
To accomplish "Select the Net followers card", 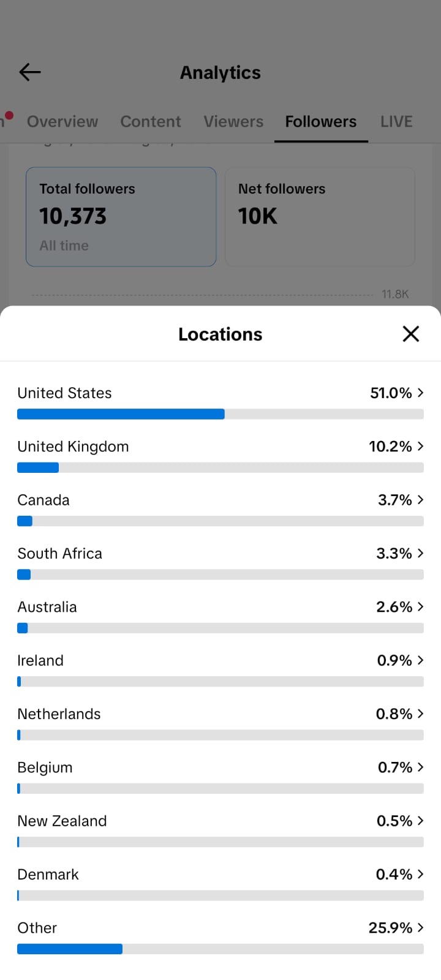I will coord(320,217).
